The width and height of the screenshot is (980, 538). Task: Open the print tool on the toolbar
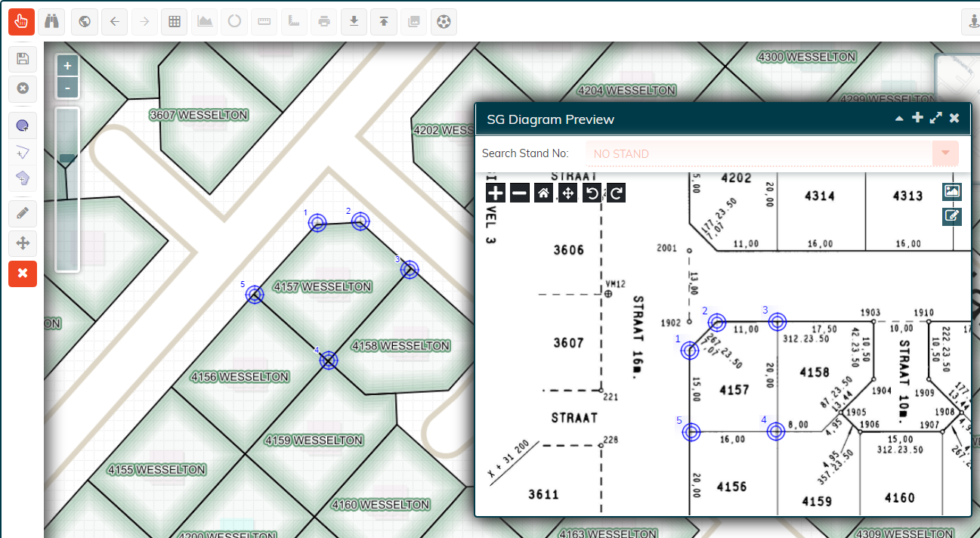(323, 22)
